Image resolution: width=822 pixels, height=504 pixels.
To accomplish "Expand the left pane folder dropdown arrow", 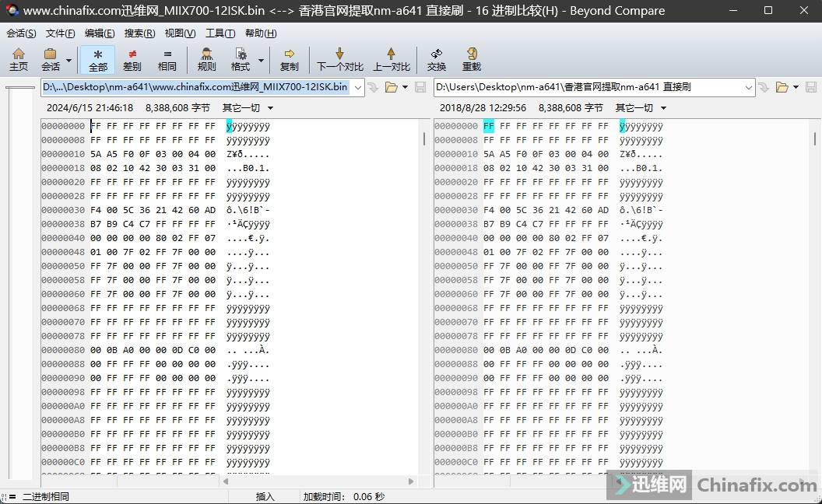I will 405,87.
